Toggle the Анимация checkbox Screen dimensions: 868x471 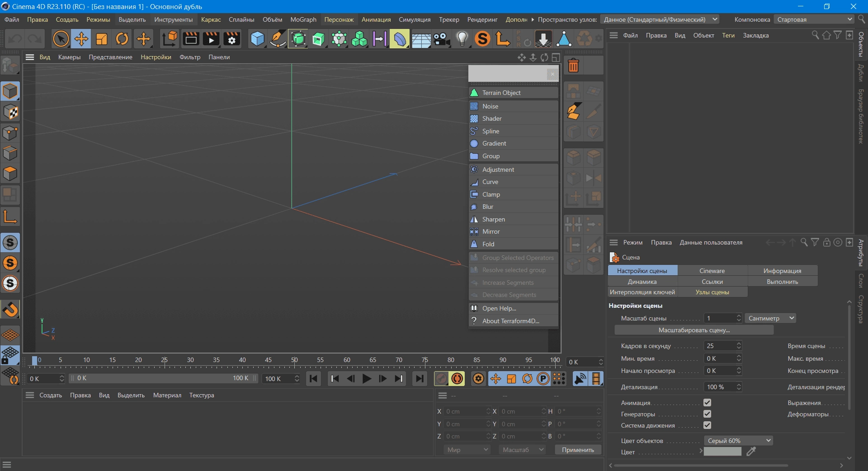click(708, 402)
